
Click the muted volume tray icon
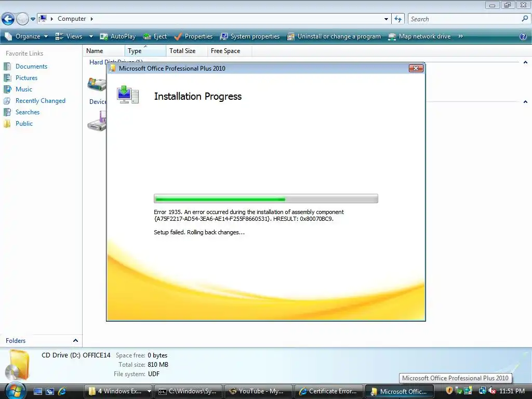point(492,391)
